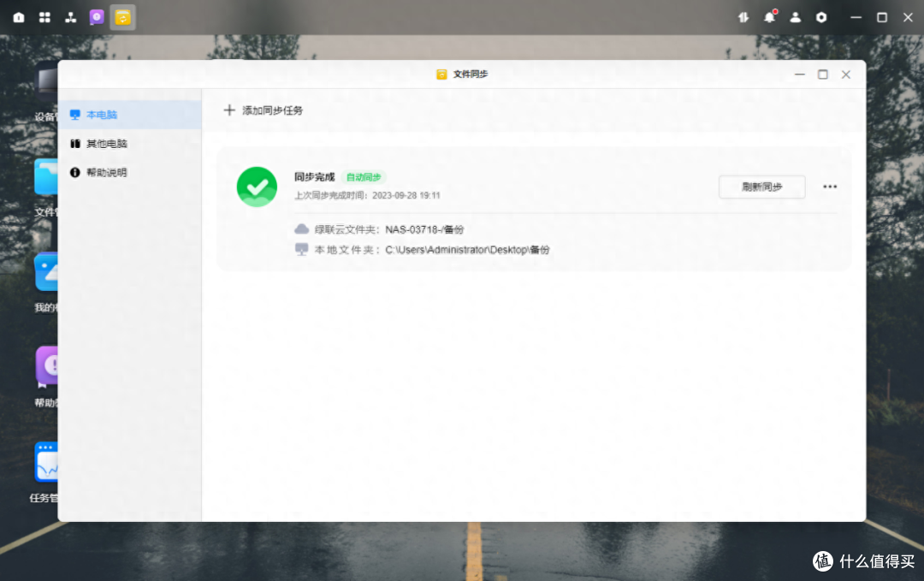
Task: Switch to the purple help app icon
Action: point(97,17)
